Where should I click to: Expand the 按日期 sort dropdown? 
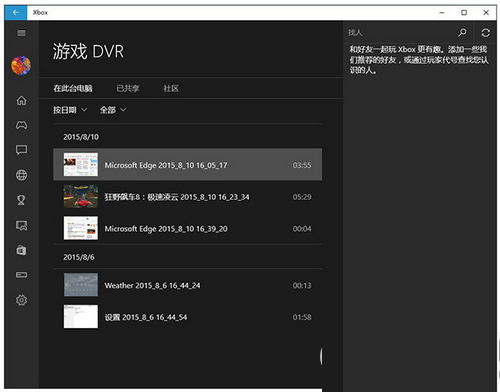[70, 110]
